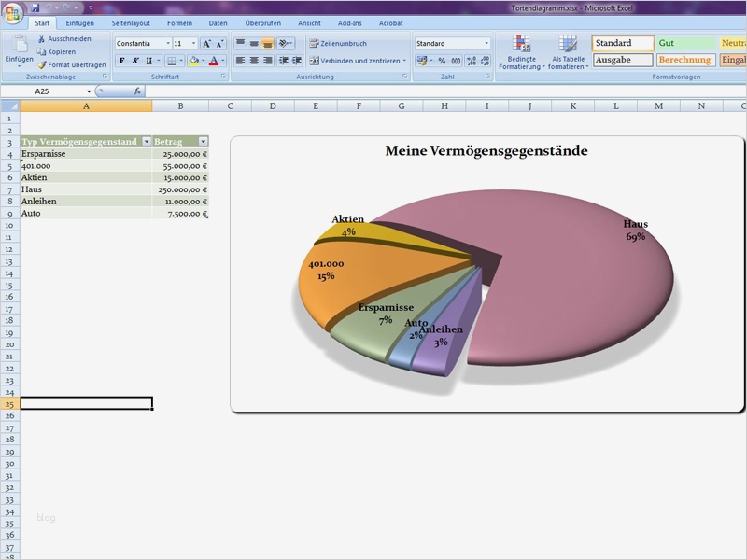747x560 pixels.
Task: Click the Kopieren icon
Action: [x=56, y=51]
